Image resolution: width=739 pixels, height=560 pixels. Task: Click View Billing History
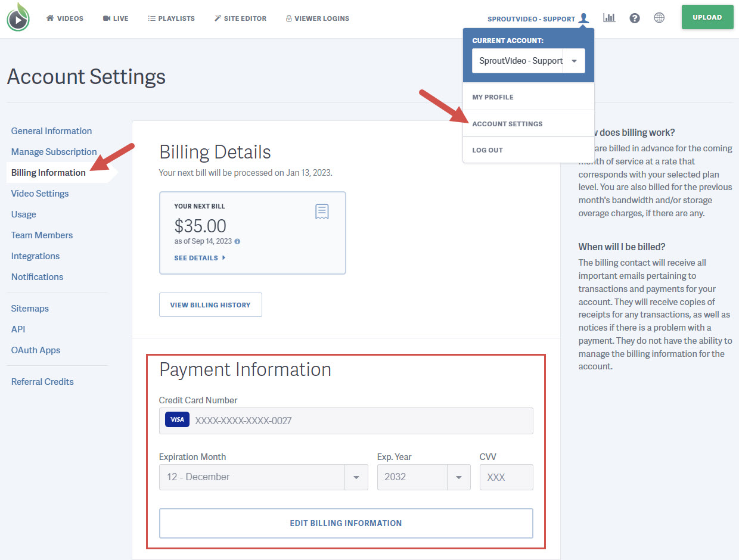[x=210, y=304]
